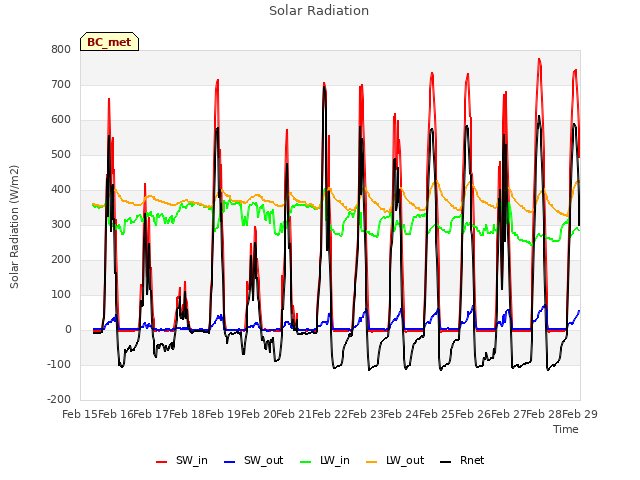Toggle the SW_out legend label
This screenshot has width=640, height=480.
263,460
